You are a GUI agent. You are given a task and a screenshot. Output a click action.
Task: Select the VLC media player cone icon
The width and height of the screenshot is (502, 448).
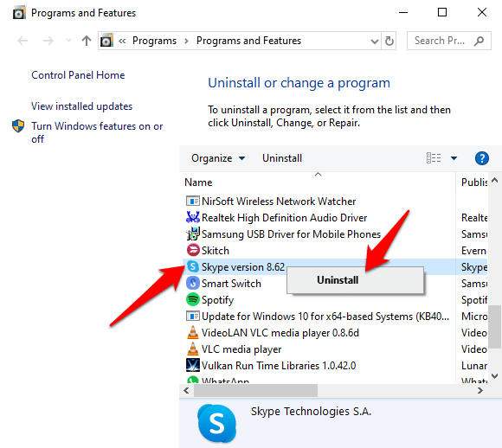click(x=193, y=349)
